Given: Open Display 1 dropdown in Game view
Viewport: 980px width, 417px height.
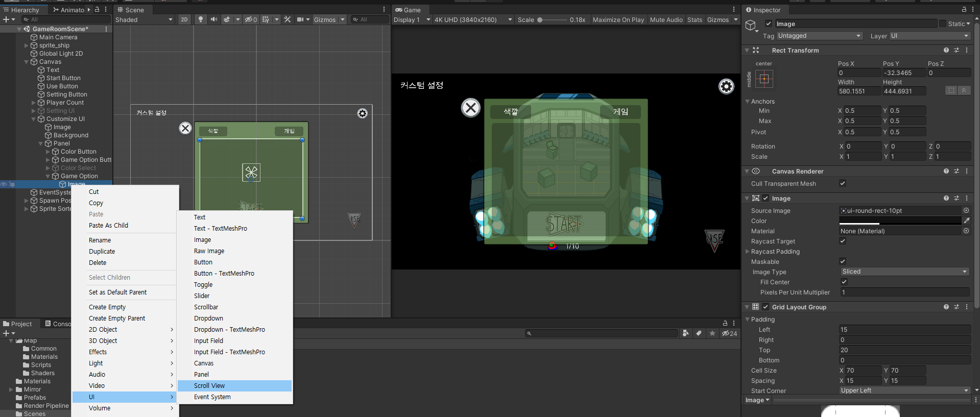Looking at the screenshot, I should pos(412,19).
